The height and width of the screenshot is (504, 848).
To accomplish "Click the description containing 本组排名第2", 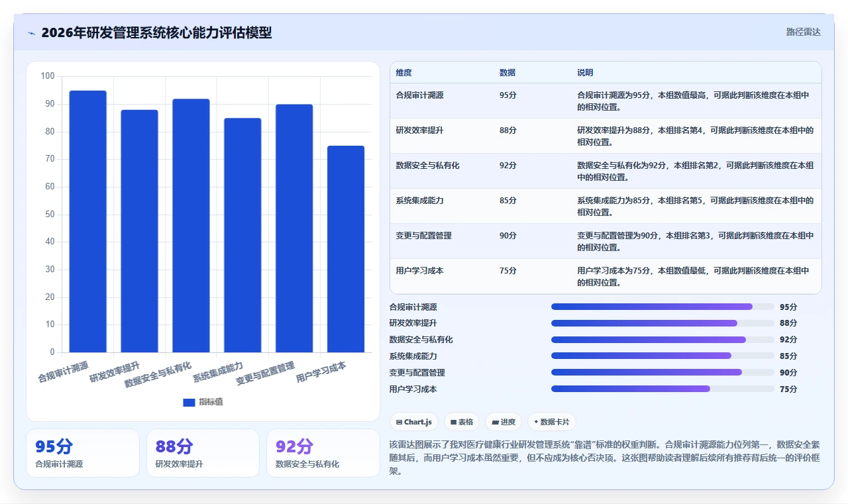I will [x=696, y=172].
